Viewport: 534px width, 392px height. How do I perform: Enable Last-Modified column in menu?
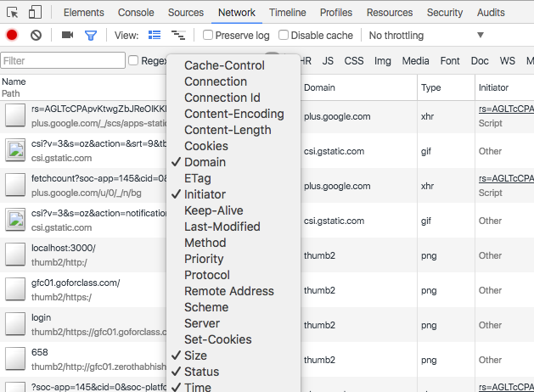pyautogui.click(x=233, y=227)
